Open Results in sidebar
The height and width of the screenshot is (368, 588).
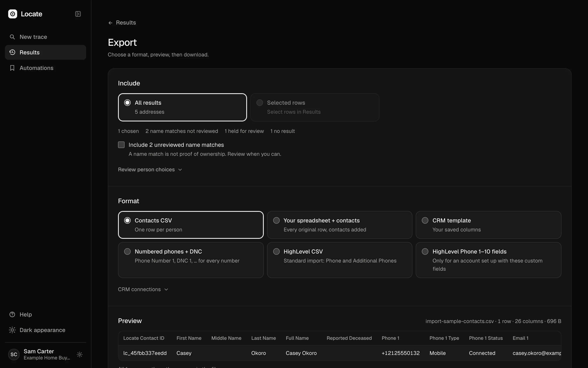pos(46,52)
